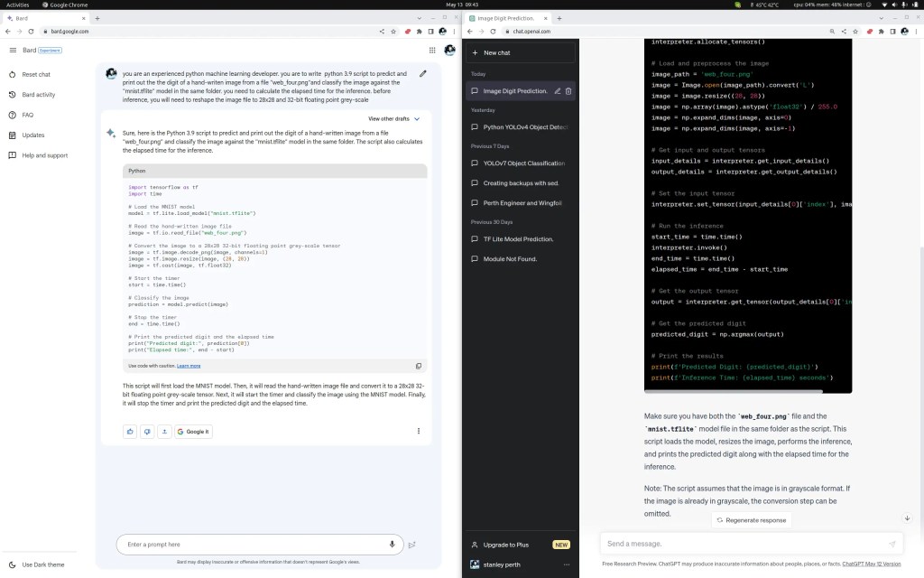
Task: Click the Google it button
Action: click(193, 432)
